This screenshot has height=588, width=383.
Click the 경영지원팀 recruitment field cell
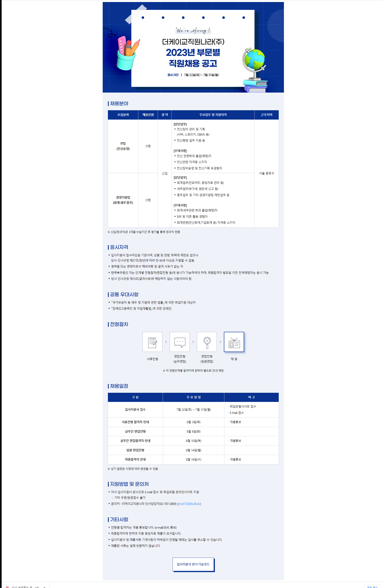[x=123, y=200]
